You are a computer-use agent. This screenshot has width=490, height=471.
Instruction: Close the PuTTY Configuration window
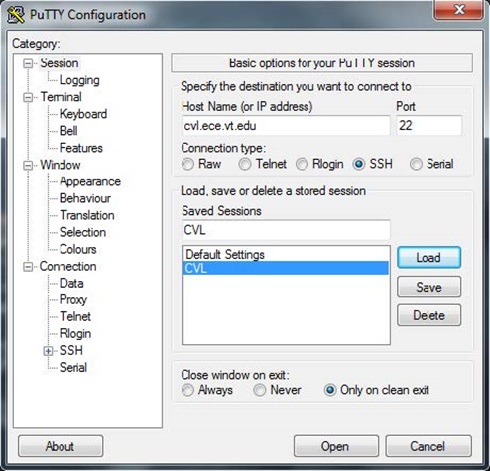point(459,10)
